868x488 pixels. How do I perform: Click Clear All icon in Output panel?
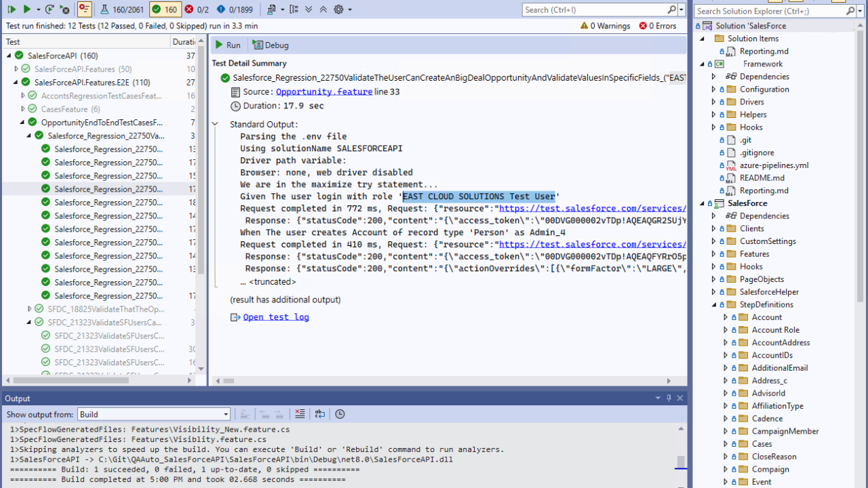300,414
